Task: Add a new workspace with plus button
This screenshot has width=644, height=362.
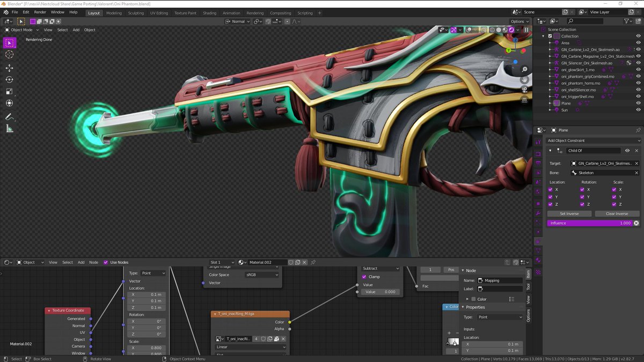Action: point(320,13)
